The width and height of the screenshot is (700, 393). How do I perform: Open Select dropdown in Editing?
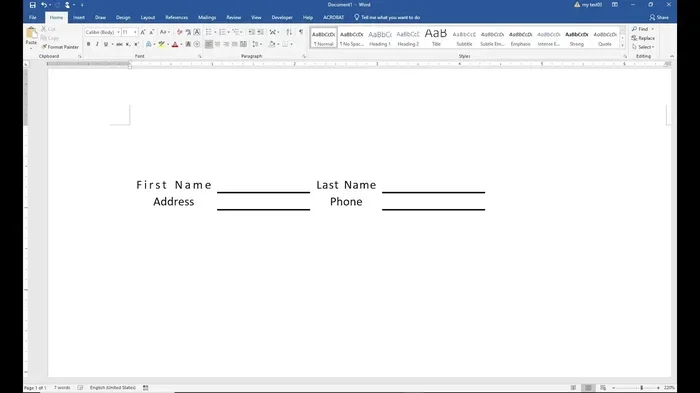(643, 47)
